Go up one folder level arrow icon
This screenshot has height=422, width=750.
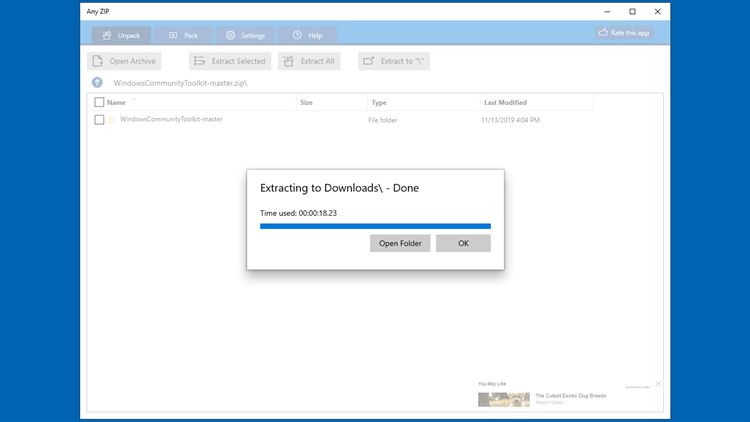point(97,83)
